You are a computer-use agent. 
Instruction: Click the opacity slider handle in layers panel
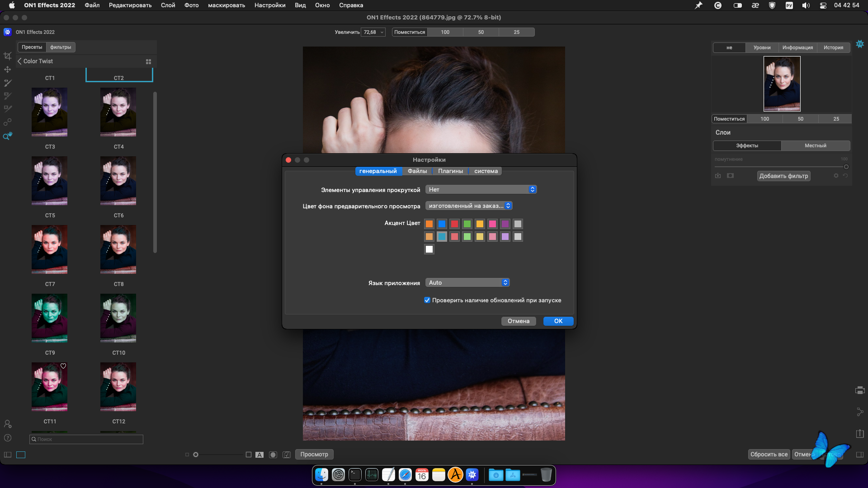[x=846, y=167]
